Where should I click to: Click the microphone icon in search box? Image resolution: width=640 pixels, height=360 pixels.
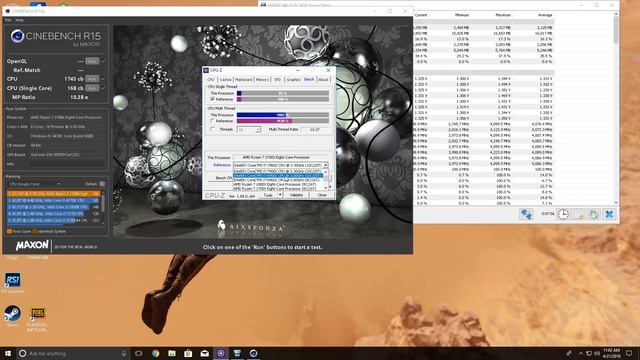tap(124, 353)
